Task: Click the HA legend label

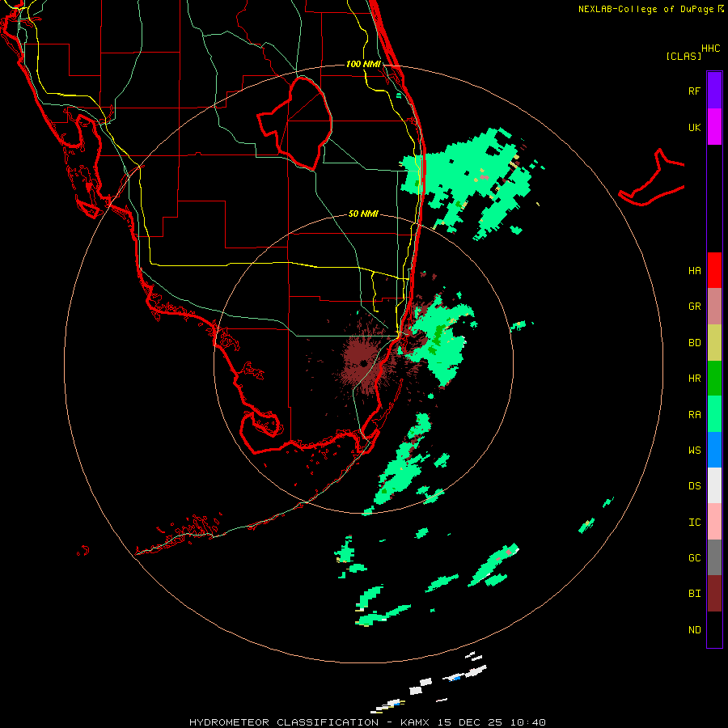Action: [694, 271]
